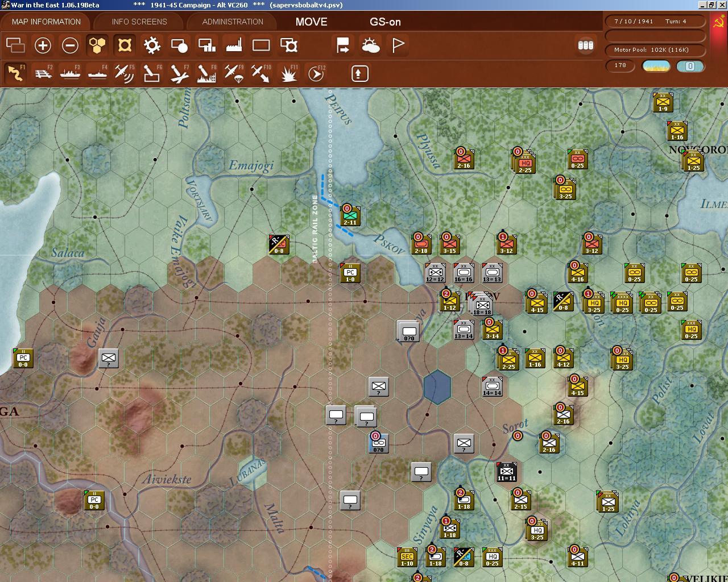Select the German 14=14 unit counter

(x=492, y=387)
